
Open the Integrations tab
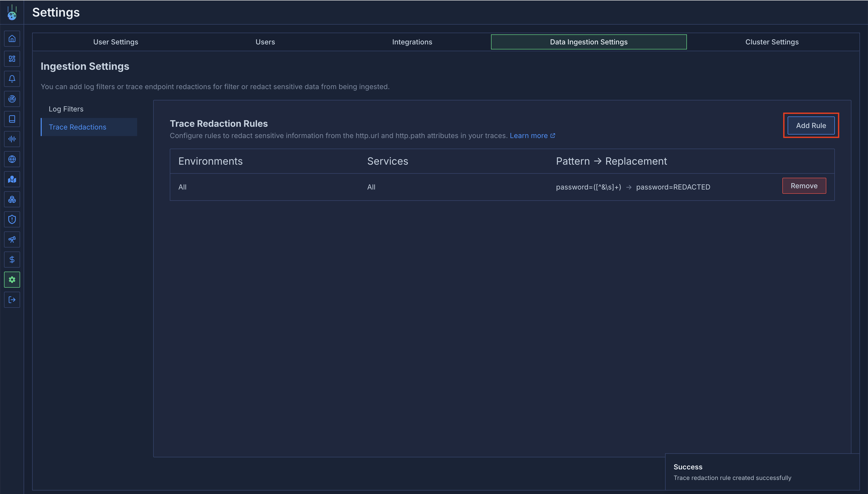click(x=412, y=42)
